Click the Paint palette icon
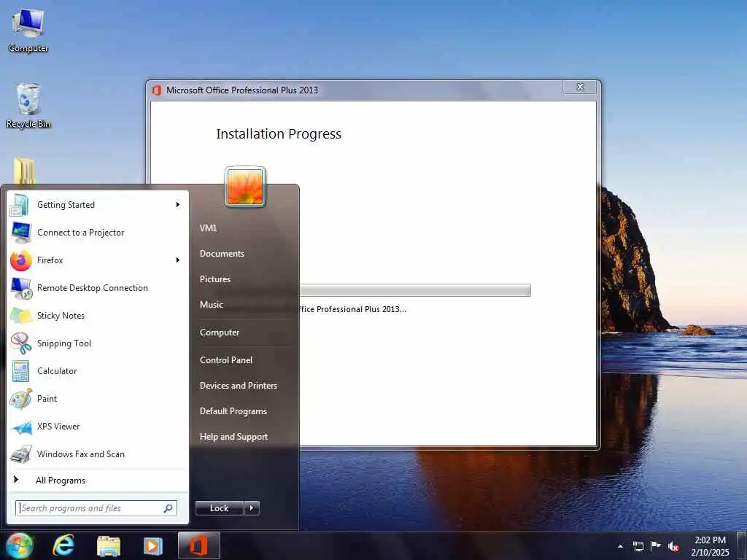 coord(21,399)
